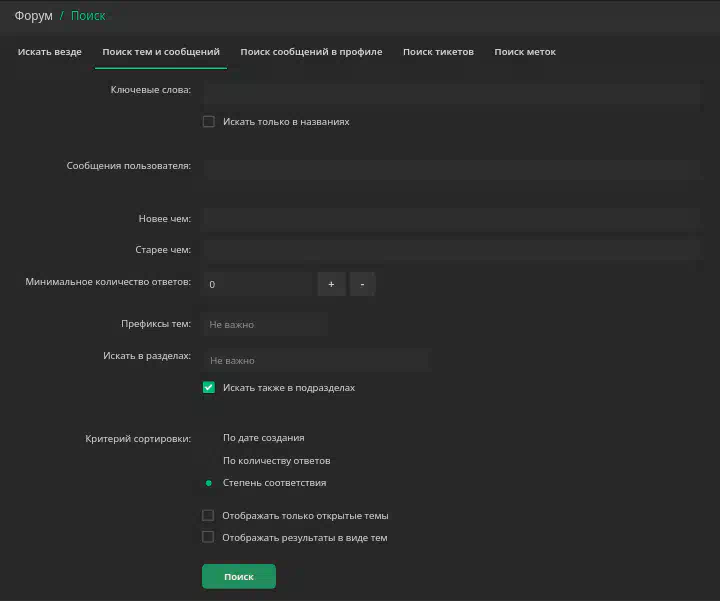This screenshot has height=601, width=720.
Task: Open 'Искать в разделах' dropdown
Action: (316, 360)
